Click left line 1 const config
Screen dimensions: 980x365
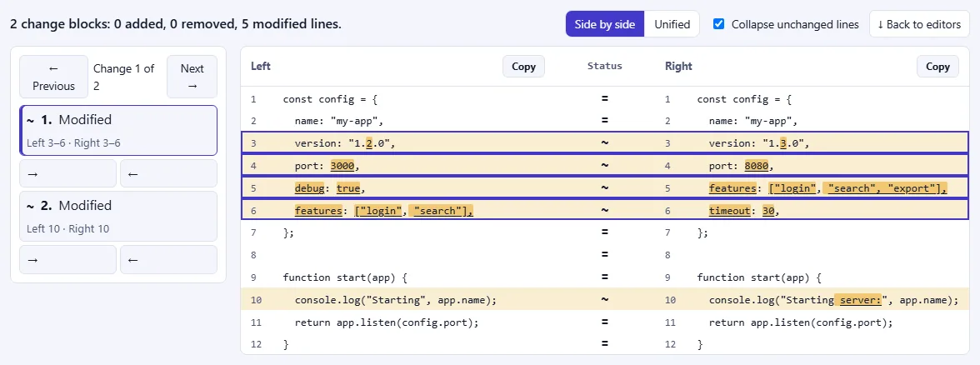tap(330, 98)
